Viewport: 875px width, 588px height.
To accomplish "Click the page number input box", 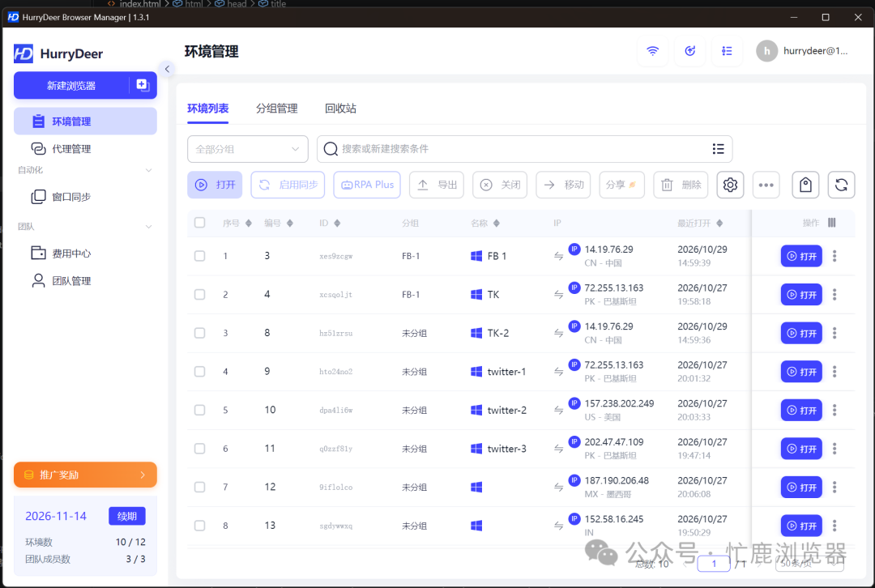I will 714,564.
